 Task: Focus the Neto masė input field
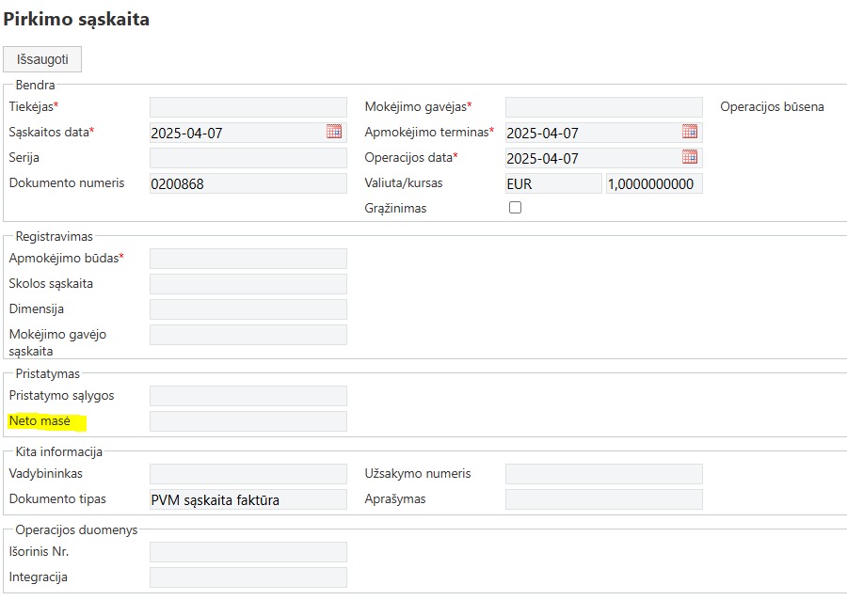point(248,421)
